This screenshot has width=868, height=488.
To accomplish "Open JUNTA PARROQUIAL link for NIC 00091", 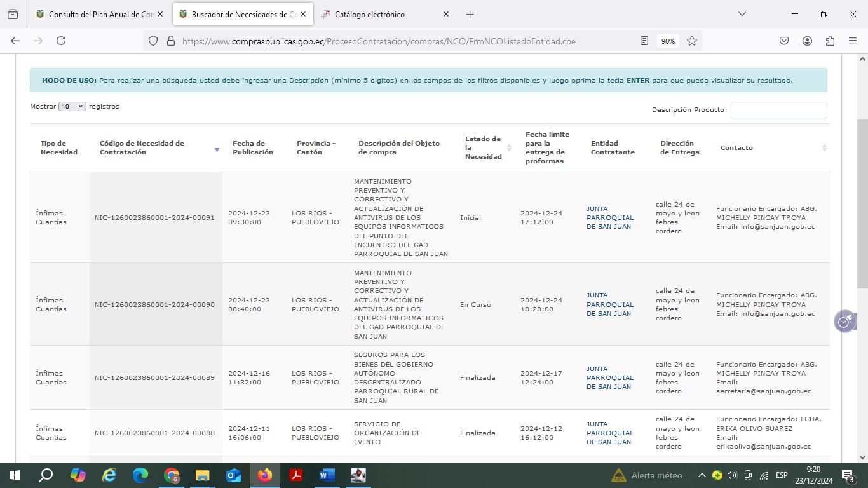I will click(x=609, y=217).
